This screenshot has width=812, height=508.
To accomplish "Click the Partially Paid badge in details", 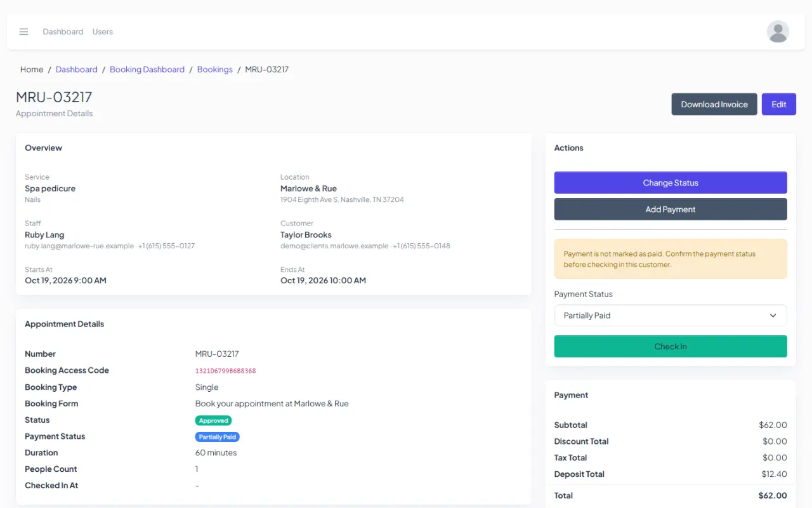I will coord(217,437).
